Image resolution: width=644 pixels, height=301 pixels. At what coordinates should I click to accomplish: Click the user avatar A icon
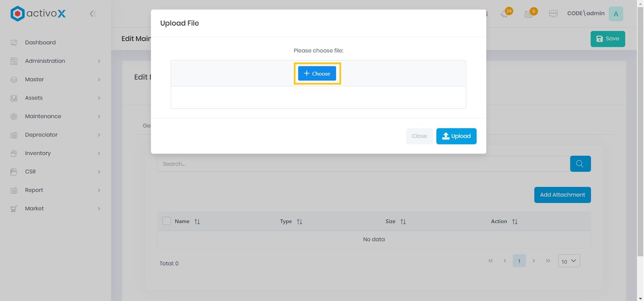615,14
